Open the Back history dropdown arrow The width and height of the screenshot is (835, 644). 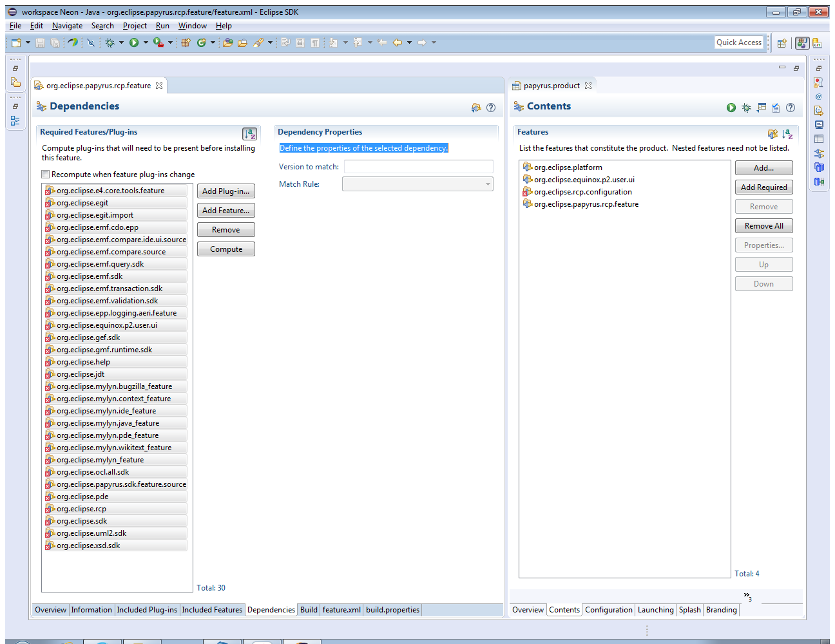pos(409,43)
